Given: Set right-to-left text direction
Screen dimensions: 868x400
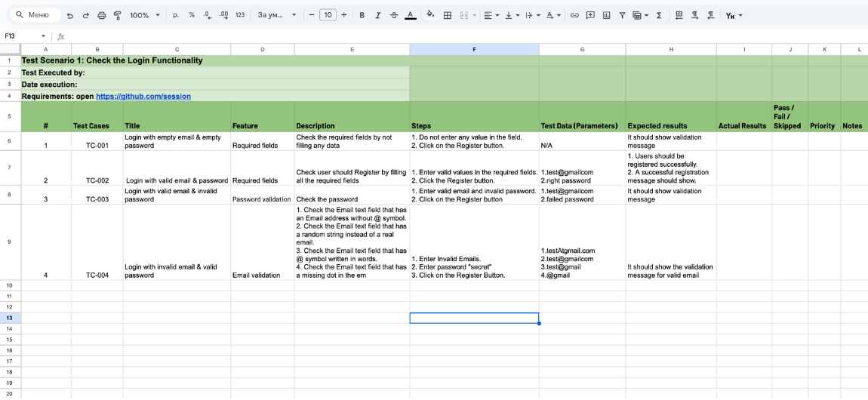Looking at the screenshot, I should click(710, 16).
